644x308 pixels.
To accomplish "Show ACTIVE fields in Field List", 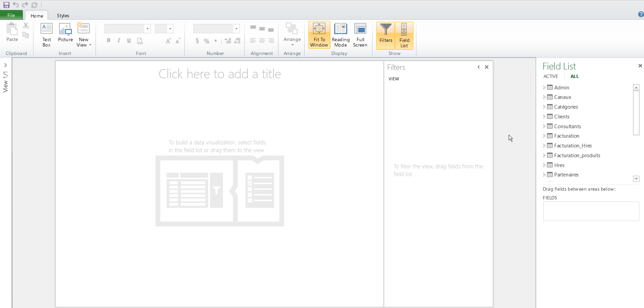I will [x=551, y=77].
